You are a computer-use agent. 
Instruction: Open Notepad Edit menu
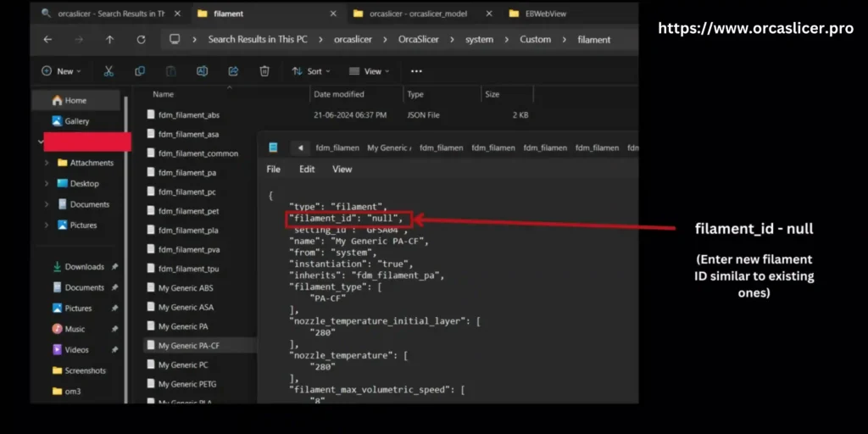tap(307, 169)
